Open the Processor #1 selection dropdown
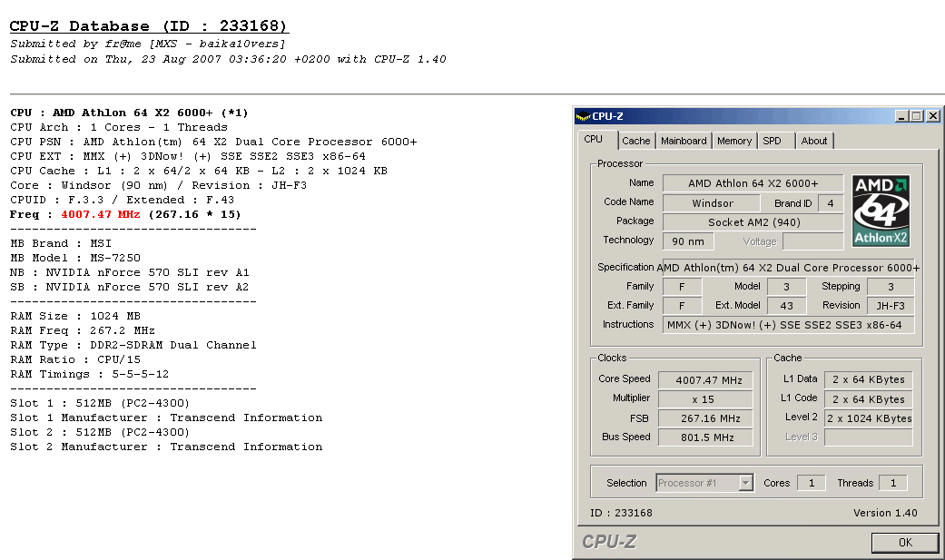Screen dimensions: 945x560 tap(704, 483)
